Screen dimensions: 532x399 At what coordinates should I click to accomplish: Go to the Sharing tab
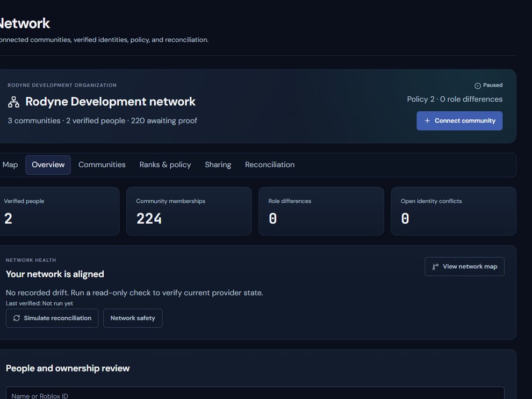pos(218,165)
